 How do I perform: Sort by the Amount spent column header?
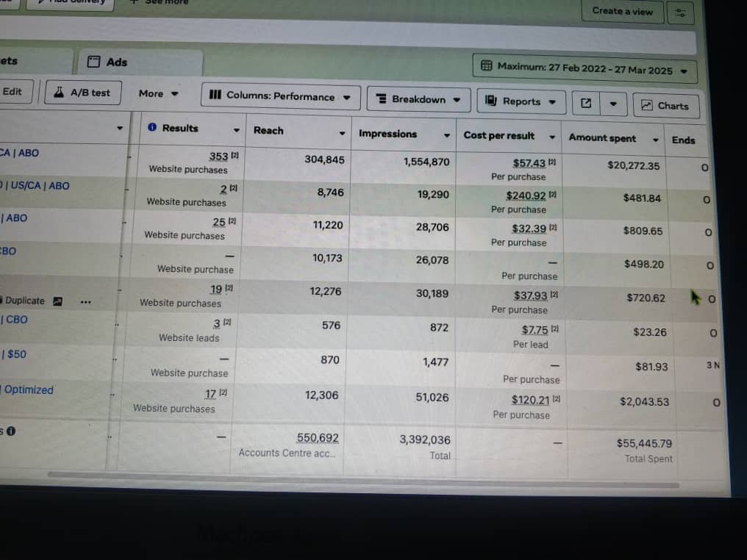click(602, 138)
